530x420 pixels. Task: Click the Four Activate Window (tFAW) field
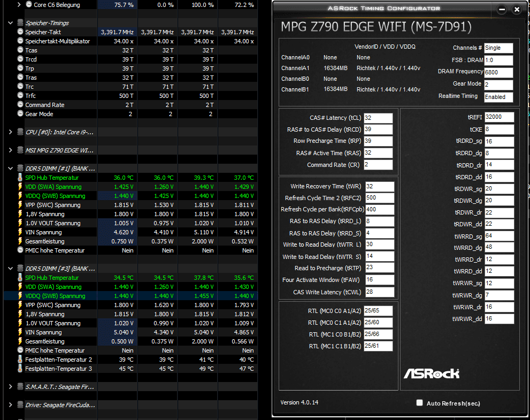tap(380, 280)
